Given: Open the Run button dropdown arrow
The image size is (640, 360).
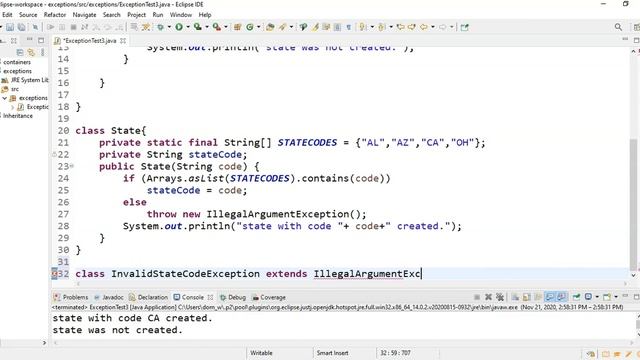Looking at the screenshot, I should click(188, 27).
